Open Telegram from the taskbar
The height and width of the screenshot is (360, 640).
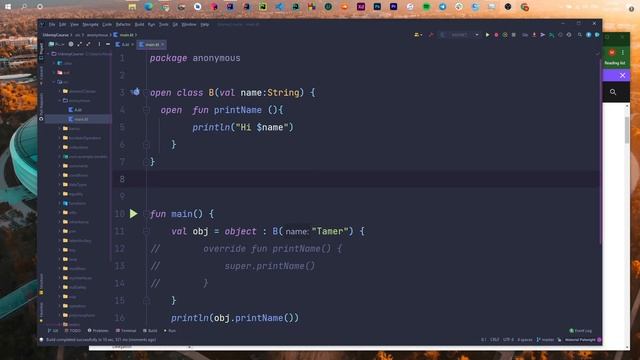(442, 7)
